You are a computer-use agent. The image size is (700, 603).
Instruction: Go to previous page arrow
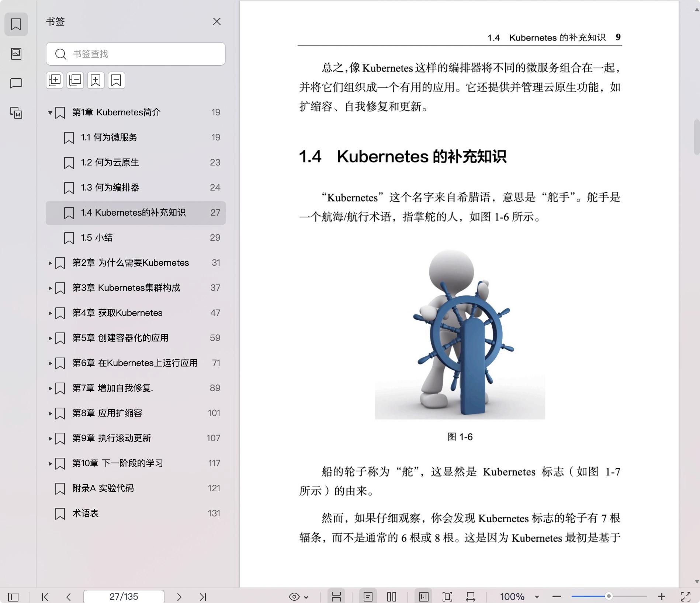pyautogui.click(x=69, y=597)
